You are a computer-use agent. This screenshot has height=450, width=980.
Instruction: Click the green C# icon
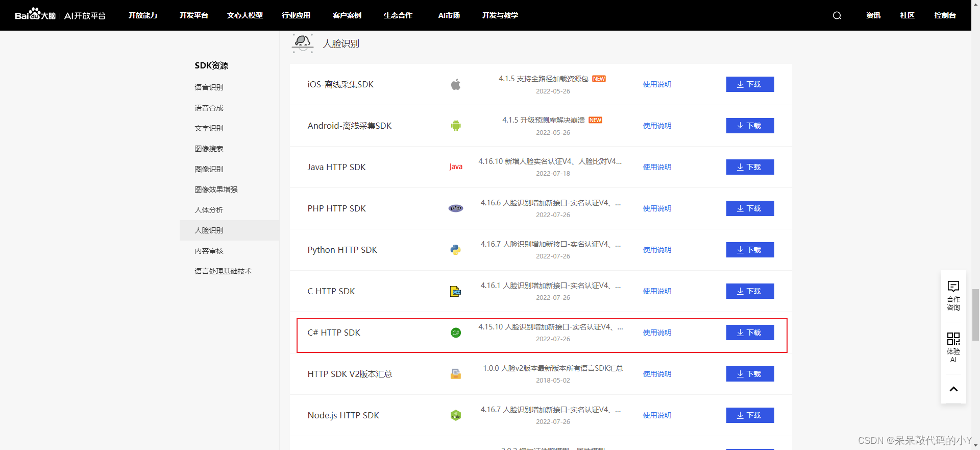click(x=456, y=333)
